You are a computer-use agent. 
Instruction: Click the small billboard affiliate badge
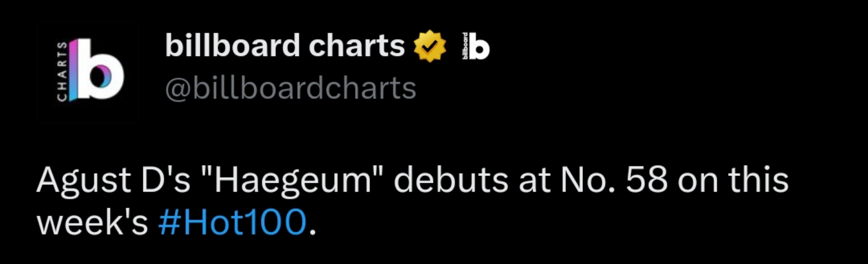pos(476,46)
